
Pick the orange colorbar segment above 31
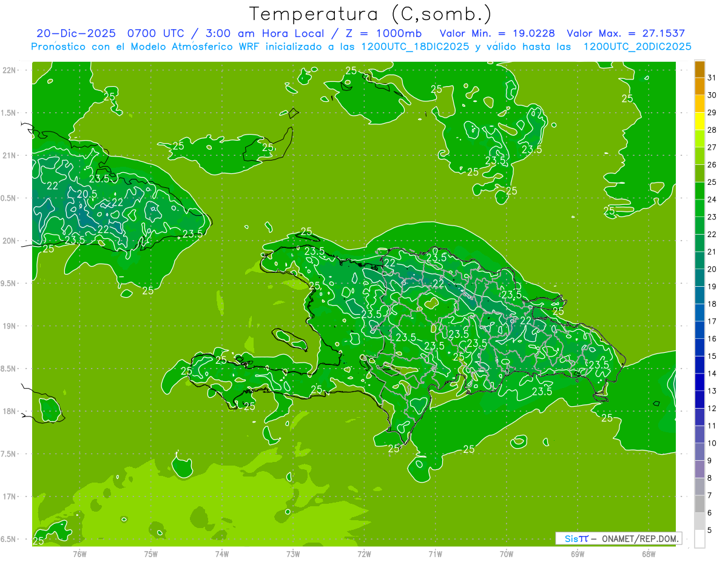(699, 69)
